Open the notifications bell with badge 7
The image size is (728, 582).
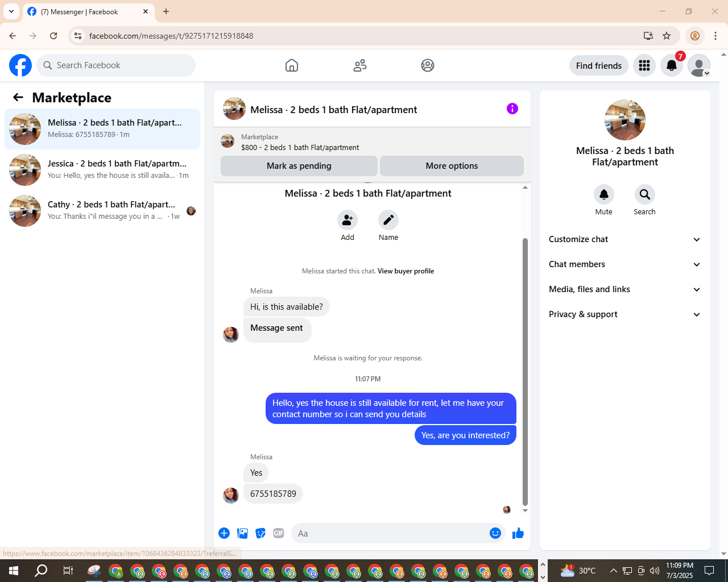tap(672, 65)
